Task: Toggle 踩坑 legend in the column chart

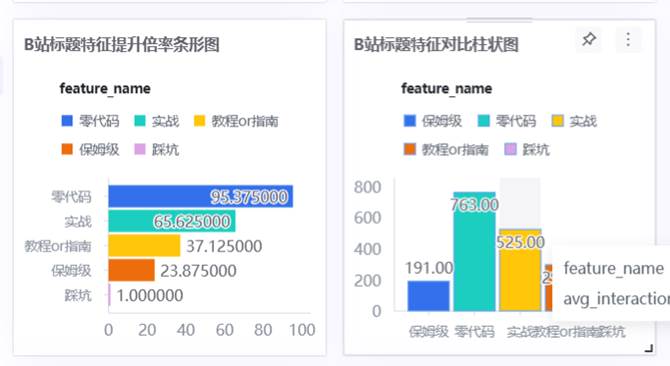Action: (x=527, y=149)
